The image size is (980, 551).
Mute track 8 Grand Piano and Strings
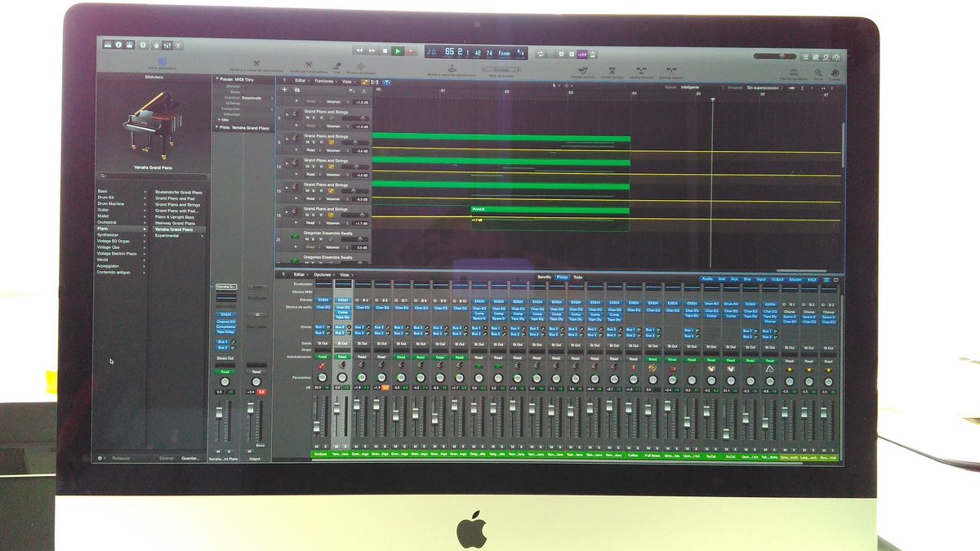[307, 118]
